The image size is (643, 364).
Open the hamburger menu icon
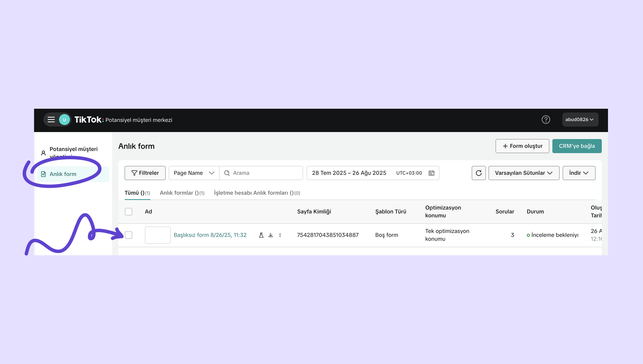[51, 120]
